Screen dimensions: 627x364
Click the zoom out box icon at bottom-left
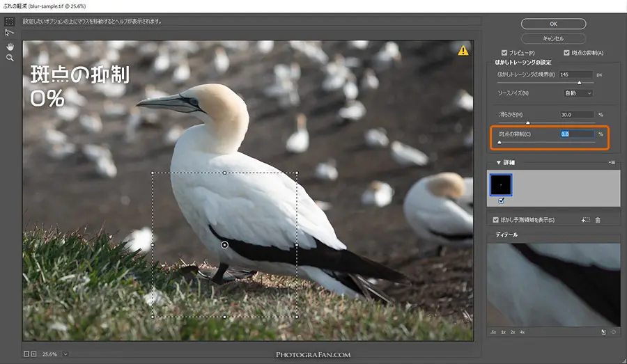(x=26, y=354)
